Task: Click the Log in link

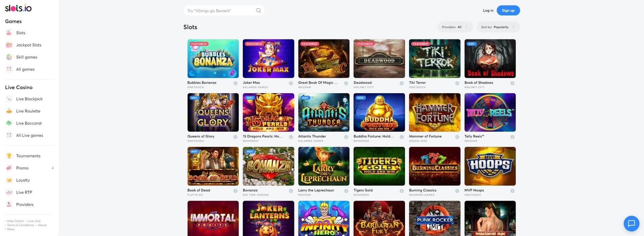Action: click(488, 10)
